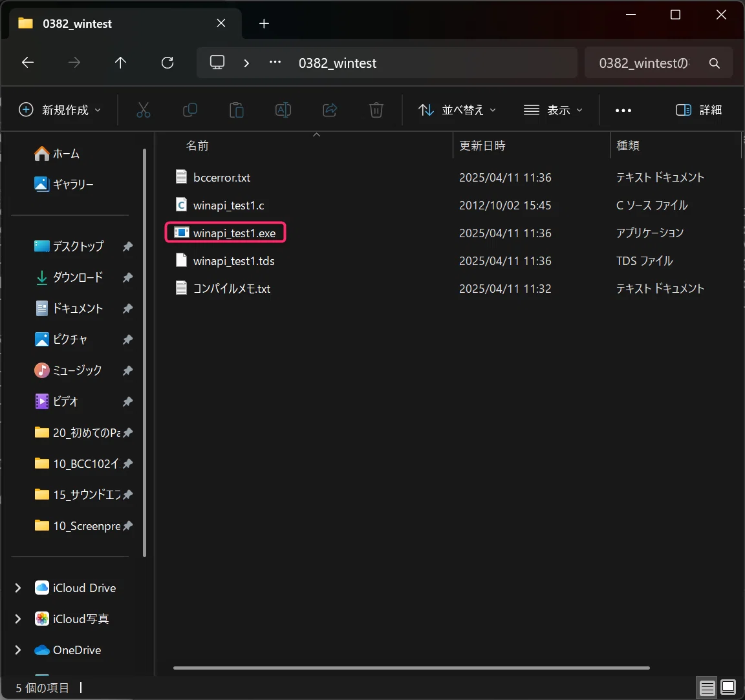Open ビデオ quick access folder
The image size is (745, 700).
pyautogui.click(x=56, y=402)
